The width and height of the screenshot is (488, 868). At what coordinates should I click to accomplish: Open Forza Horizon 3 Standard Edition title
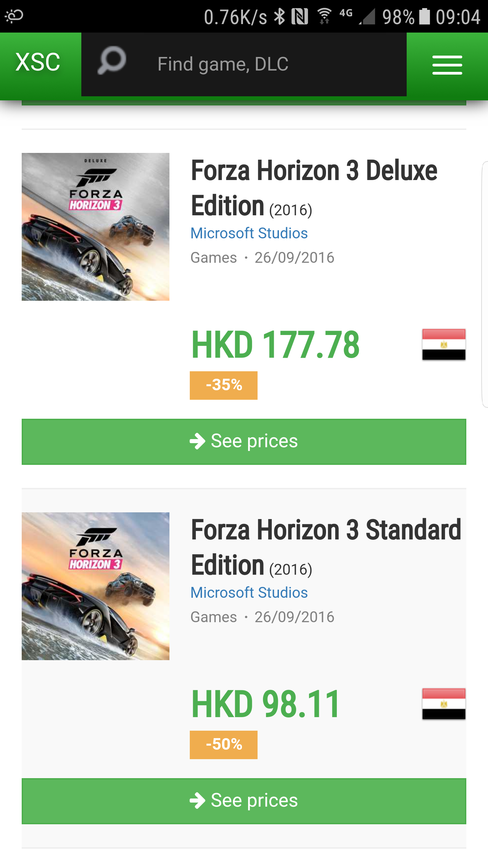[325, 547]
